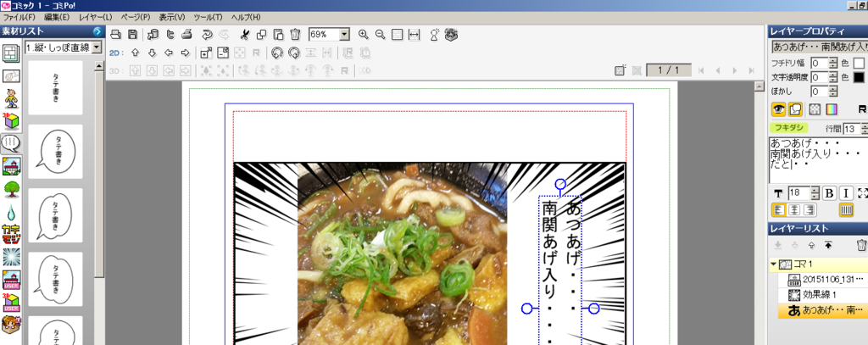
Task: Open the 1.縦・しっぽ直線 balloon category dropdown
Action: tap(97, 47)
